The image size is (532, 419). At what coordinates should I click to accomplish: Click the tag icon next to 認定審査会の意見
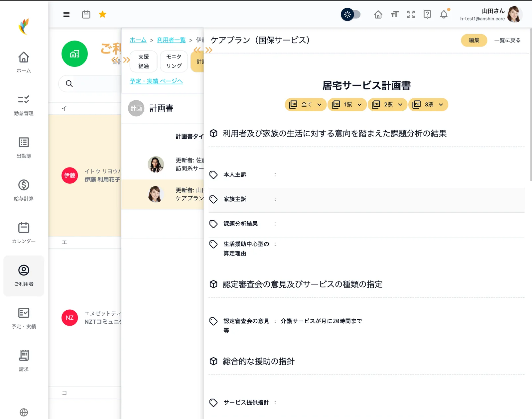click(213, 321)
